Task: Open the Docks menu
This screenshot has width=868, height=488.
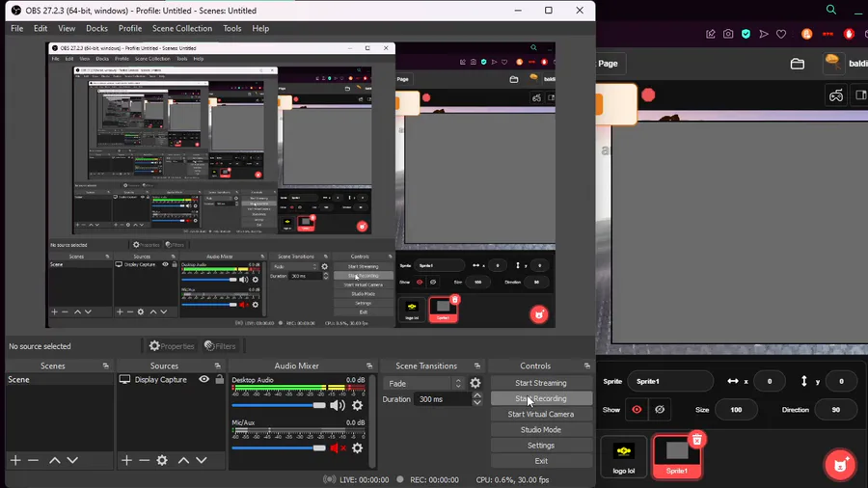Action: click(x=96, y=28)
